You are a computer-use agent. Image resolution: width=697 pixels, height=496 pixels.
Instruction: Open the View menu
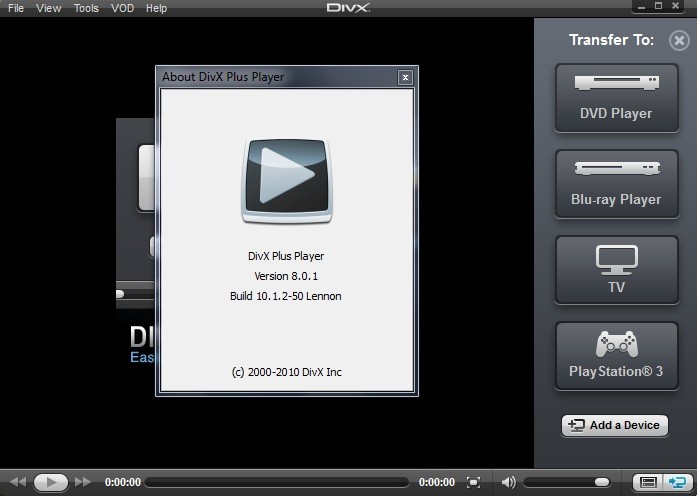(x=48, y=8)
